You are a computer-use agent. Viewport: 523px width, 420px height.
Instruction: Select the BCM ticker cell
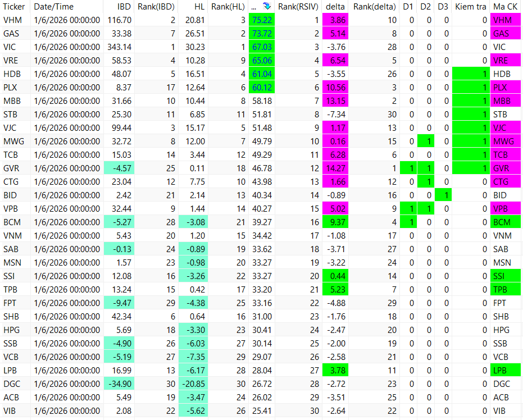click(x=15, y=222)
